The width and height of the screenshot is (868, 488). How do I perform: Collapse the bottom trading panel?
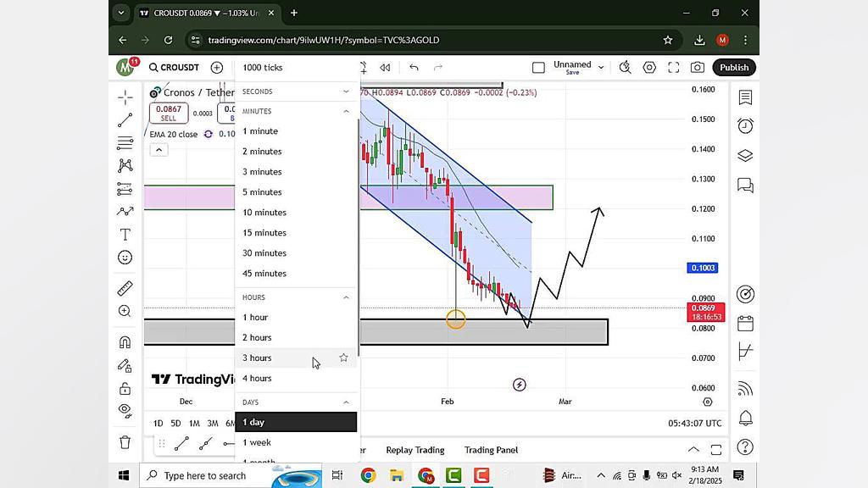click(x=693, y=449)
